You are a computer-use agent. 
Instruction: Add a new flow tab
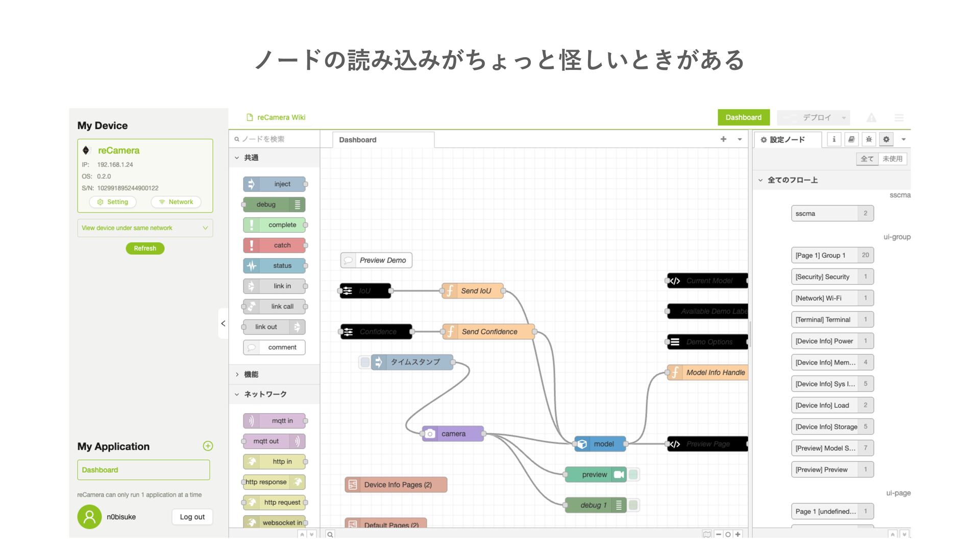(x=723, y=139)
